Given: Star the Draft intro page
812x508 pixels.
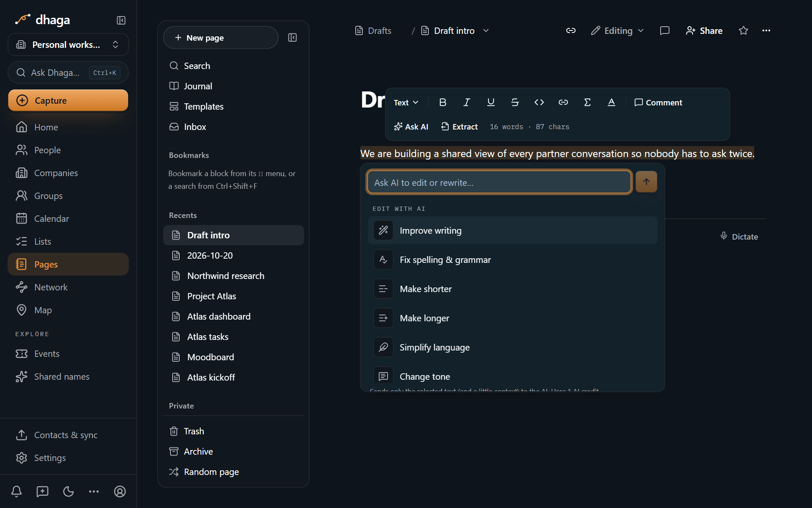Looking at the screenshot, I should [x=743, y=30].
